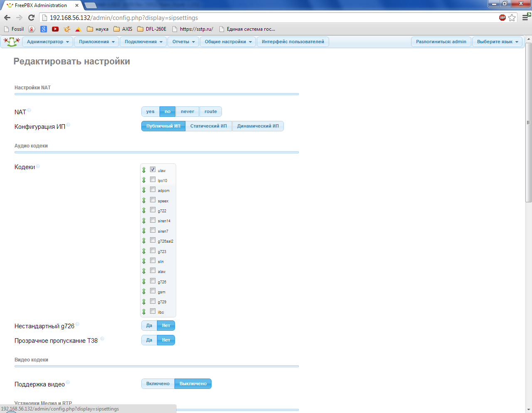
Task: Uncheck the ulaw codec checkbox
Action: pyautogui.click(x=153, y=170)
